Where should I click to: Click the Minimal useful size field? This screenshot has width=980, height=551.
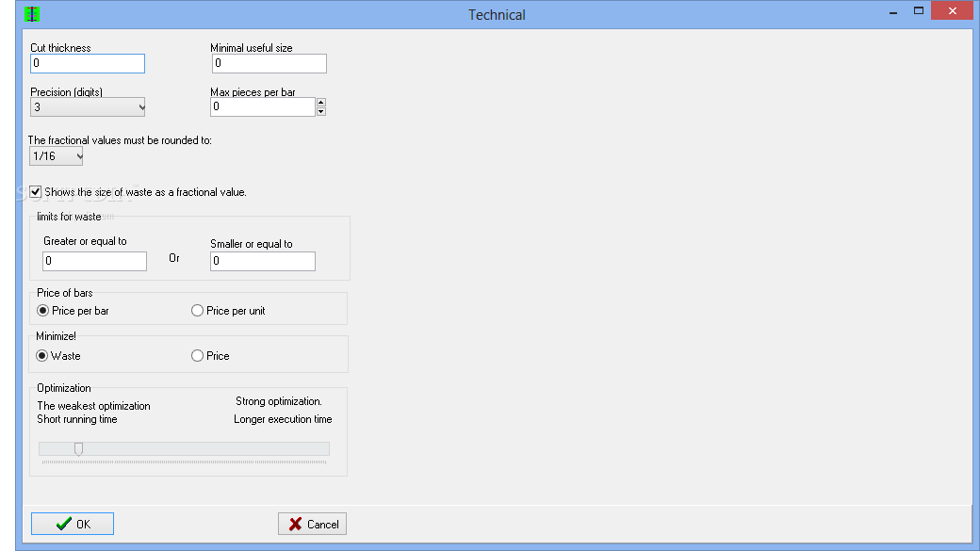(x=269, y=63)
